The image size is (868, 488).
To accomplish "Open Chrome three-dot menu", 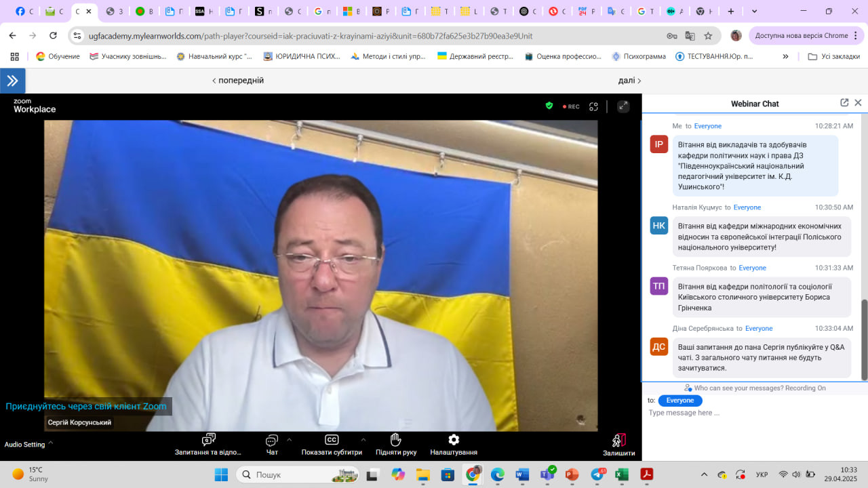I will [x=856, y=36].
